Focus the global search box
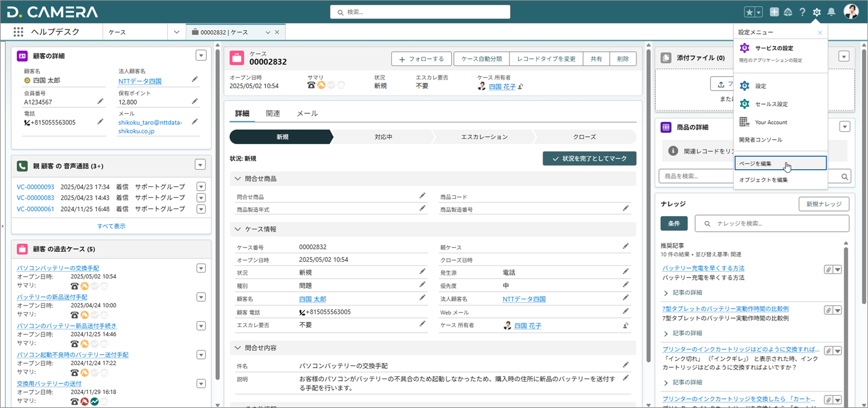Image resolution: width=868 pixels, height=408 pixels. [x=420, y=12]
